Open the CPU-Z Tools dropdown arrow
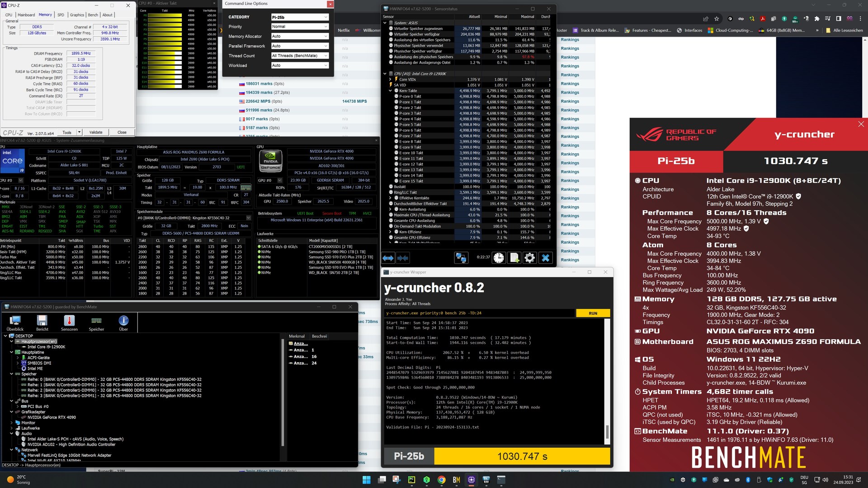The width and height of the screenshot is (868, 488). 80,132
